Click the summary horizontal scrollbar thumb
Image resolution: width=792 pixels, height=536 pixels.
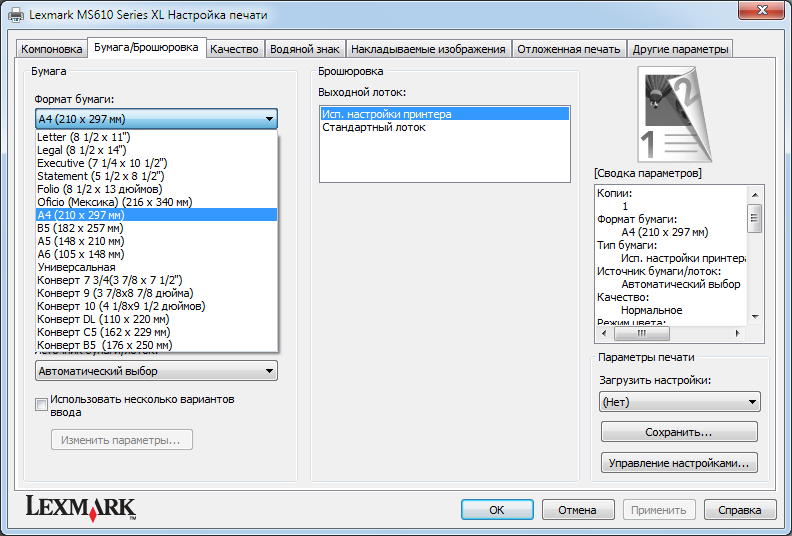click(x=641, y=333)
